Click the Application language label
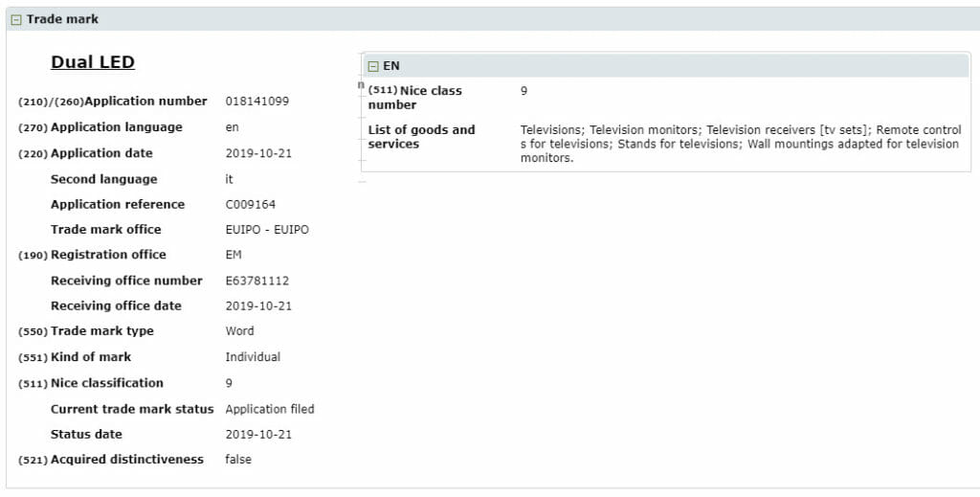 coord(116,127)
